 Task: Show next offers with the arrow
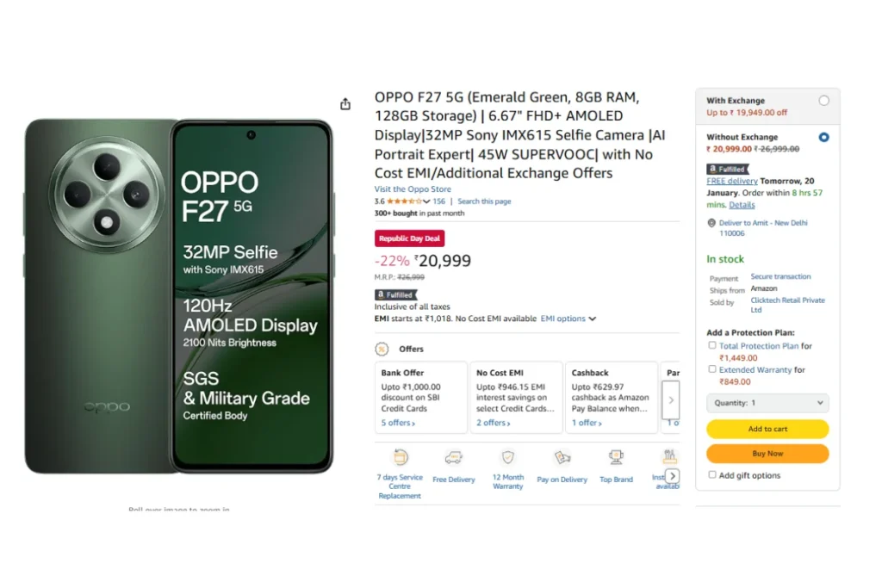[x=671, y=400]
